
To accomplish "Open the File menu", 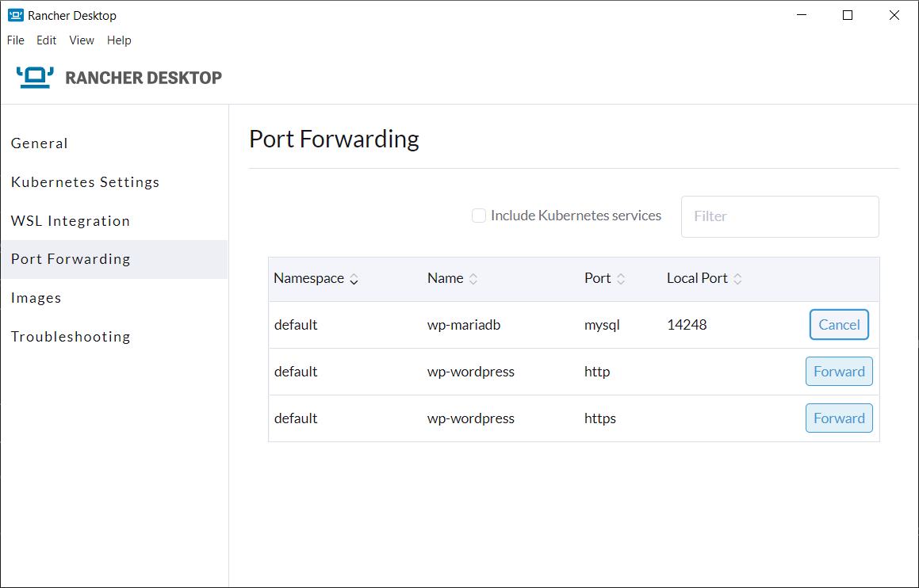I will point(16,40).
